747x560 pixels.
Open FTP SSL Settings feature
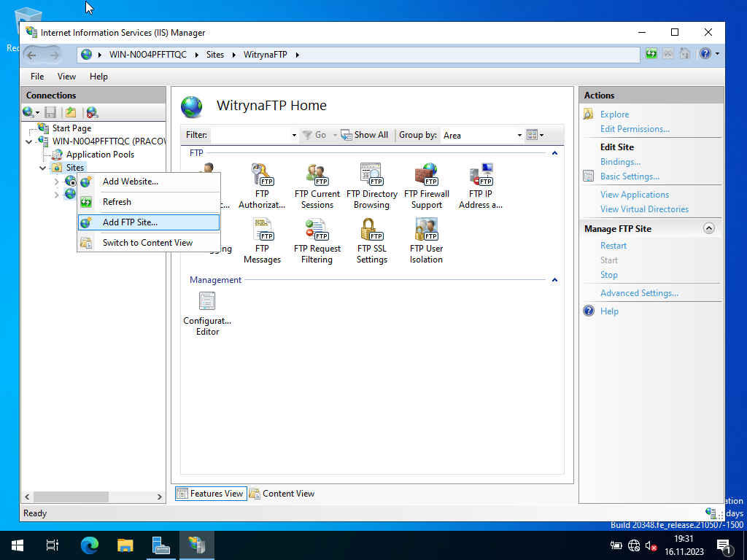pyautogui.click(x=371, y=241)
